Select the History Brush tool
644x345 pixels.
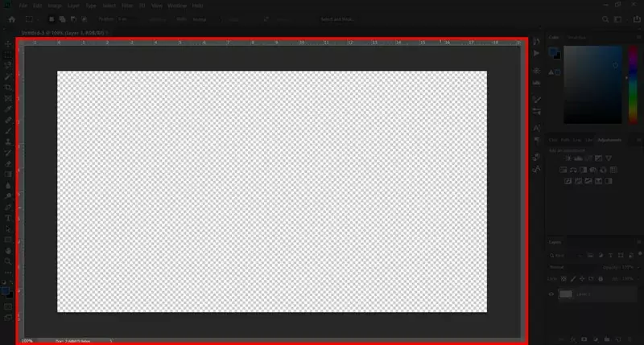pos(8,153)
